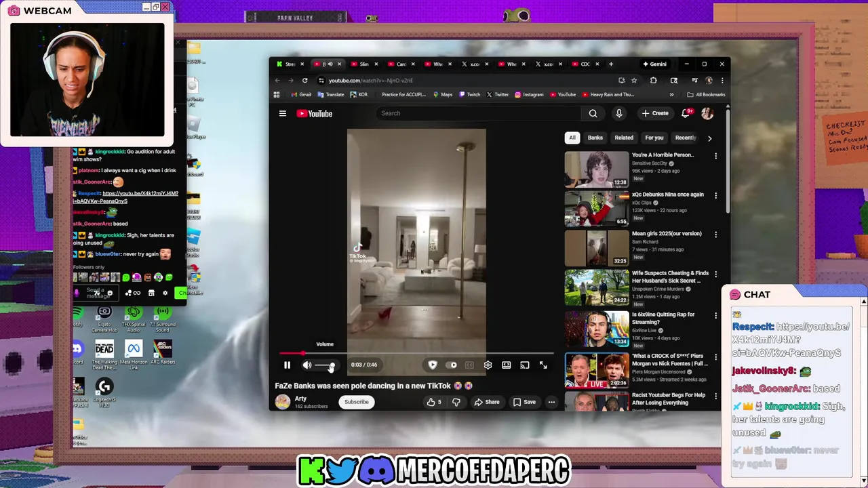Open the Twitch bookmark
The image size is (868, 488).
pyautogui.click(x=470, y=95)
